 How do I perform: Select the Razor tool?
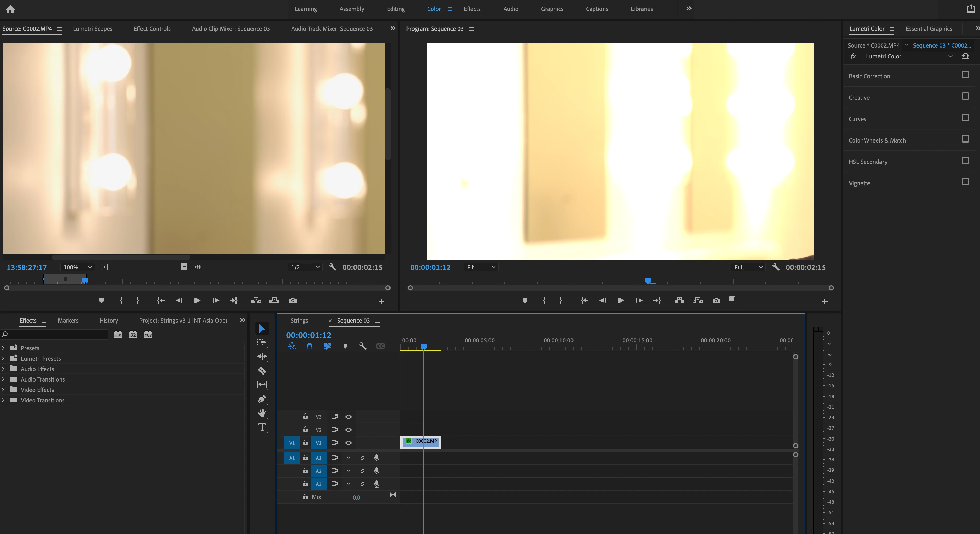[x=262, y=371]
